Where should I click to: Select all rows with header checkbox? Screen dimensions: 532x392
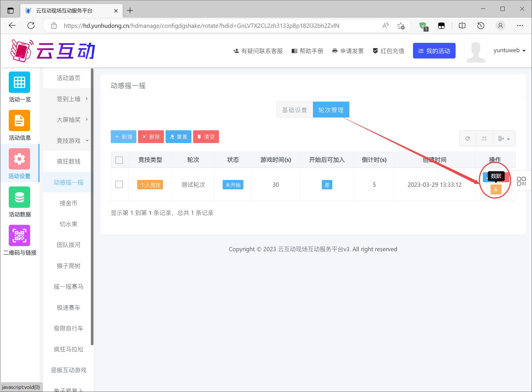[x=119, y=160]
